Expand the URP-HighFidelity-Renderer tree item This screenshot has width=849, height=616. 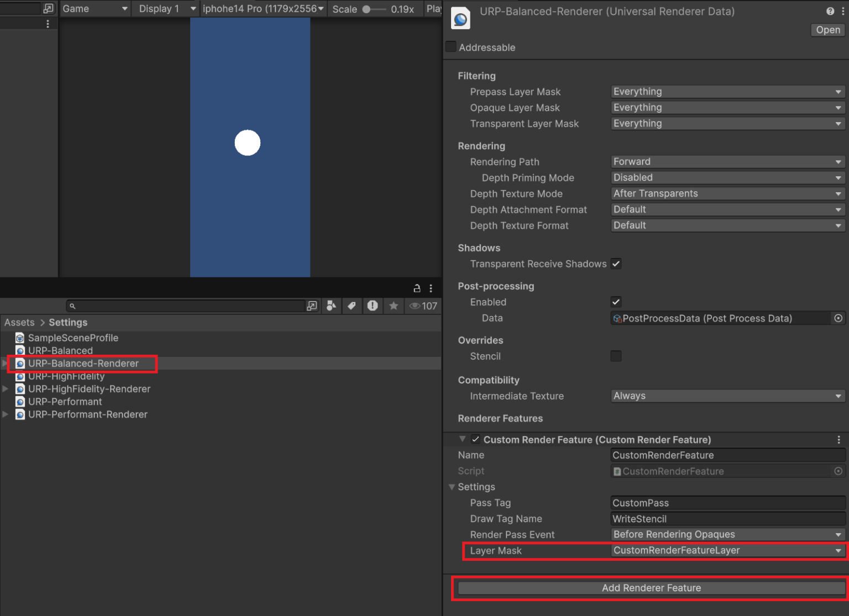coord(5,389)
